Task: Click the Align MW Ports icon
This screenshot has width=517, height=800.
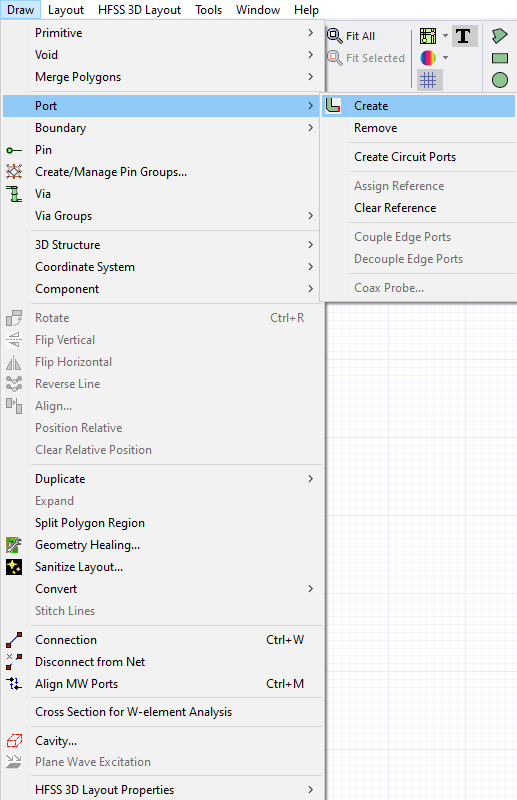Action: pyautogui.click(x=14, y=684)
